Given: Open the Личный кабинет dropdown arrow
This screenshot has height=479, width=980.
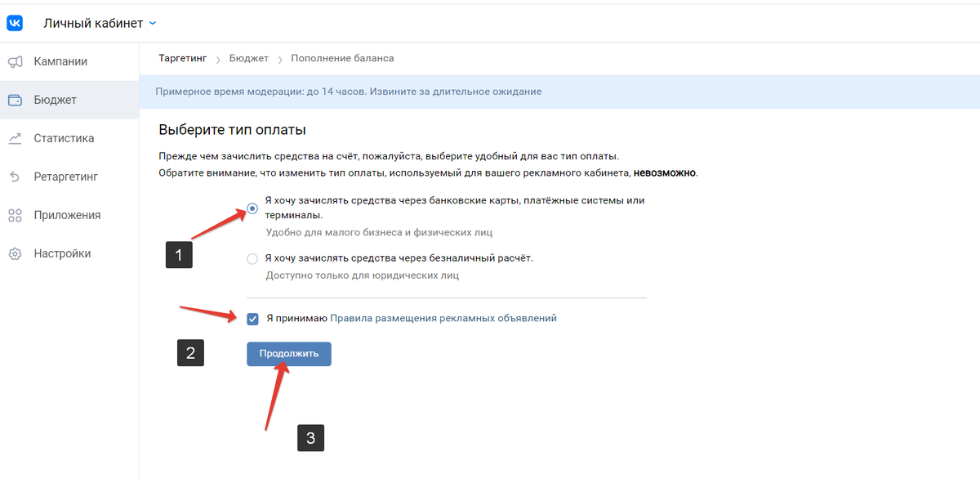Looking at the screenshot, I should 152,23.
